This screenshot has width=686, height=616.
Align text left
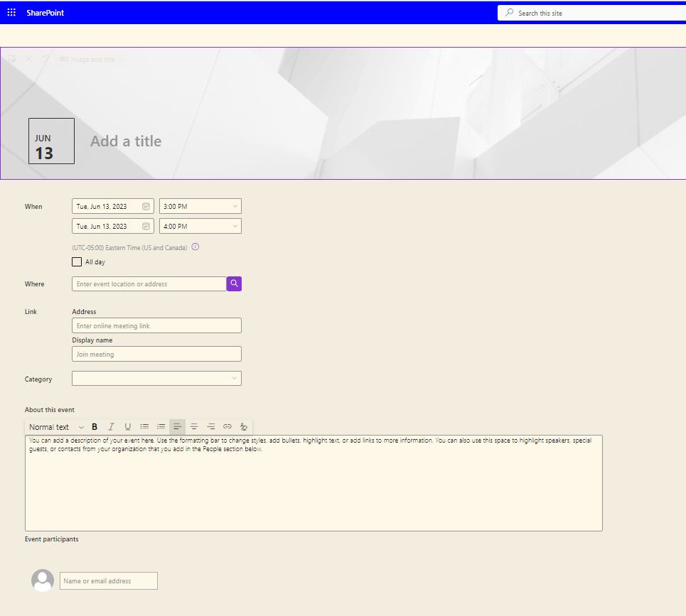(177, 427)
